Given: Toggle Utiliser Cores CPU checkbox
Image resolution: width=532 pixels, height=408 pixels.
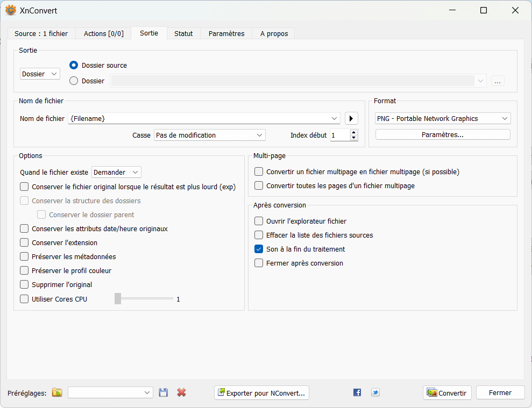Looking at the screenshot, I should pos(24,299).
